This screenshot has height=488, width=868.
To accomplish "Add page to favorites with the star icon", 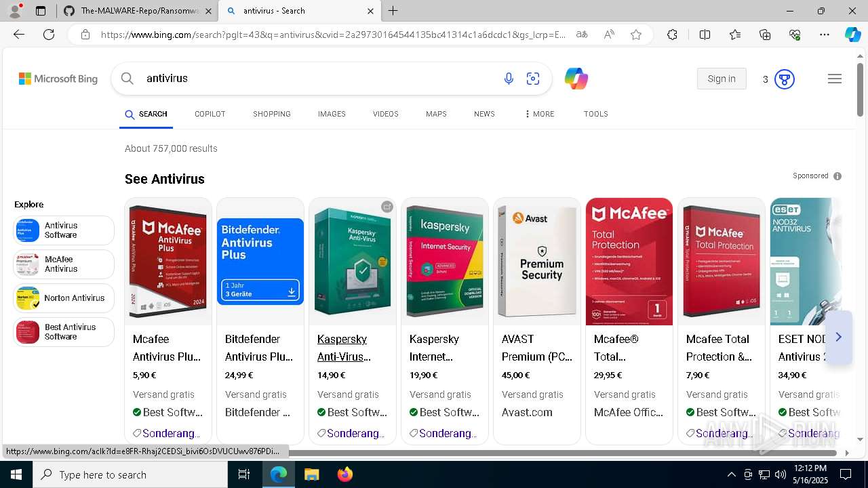I will [636, 35].
